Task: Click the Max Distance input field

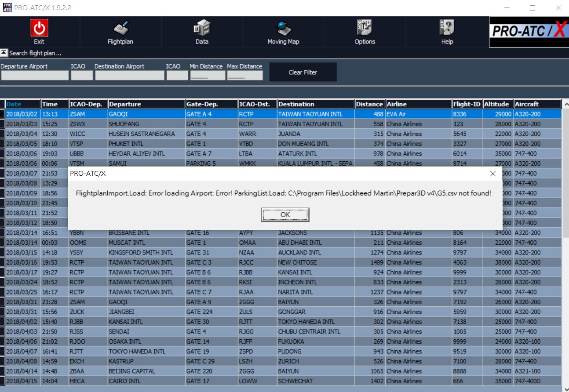Action: pos(245,76)
